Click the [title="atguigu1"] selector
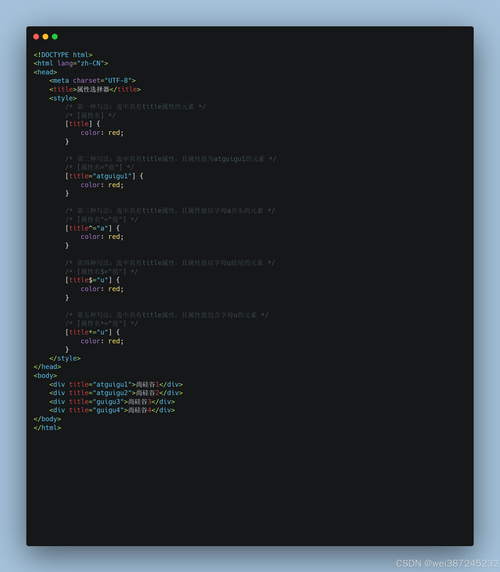This screenshot has height=572, width=500. click(104, 176)
